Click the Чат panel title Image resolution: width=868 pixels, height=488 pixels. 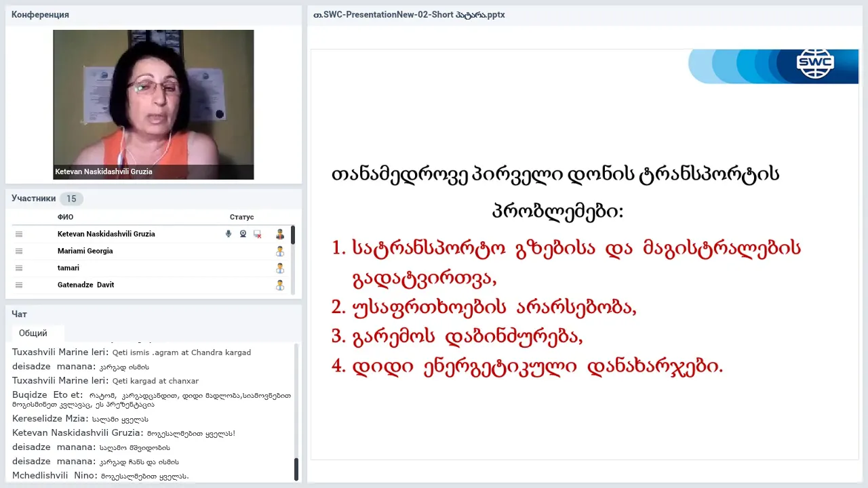tap(19, 314)
